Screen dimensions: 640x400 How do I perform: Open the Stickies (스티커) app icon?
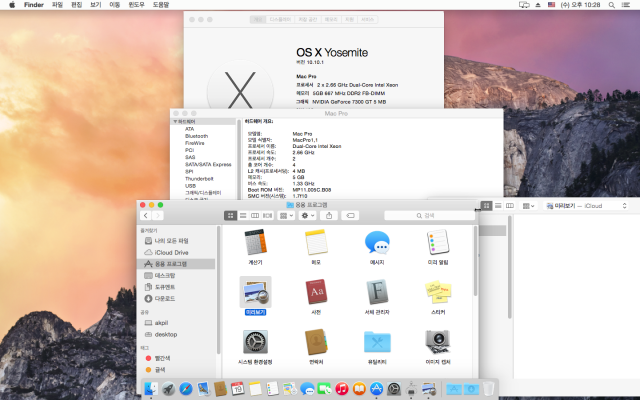[x=438, y=292]
